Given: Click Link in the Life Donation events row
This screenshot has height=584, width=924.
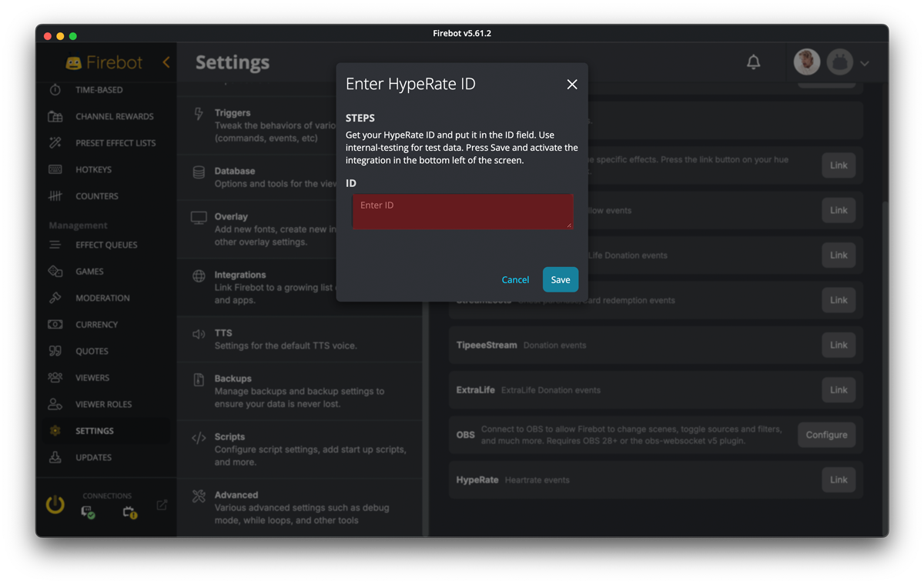Looking at the screenshot, I should (839, 255).
